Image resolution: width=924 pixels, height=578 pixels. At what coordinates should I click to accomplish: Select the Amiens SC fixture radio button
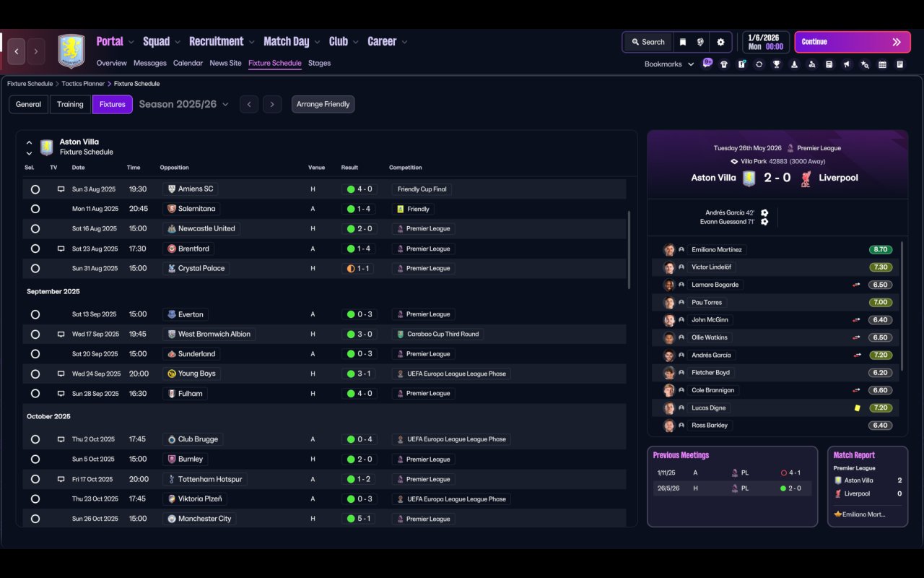pyautogui.click(x=35, y=189)
